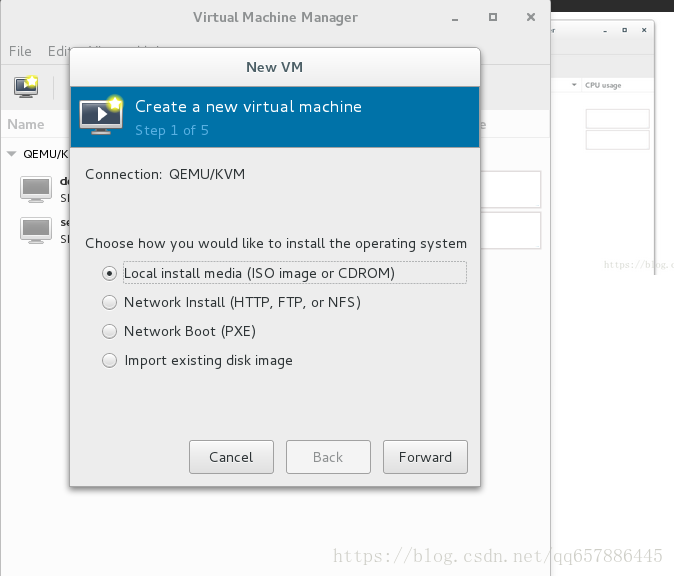674x576 pixels.
Task: Open the File menu
Action: coord(20,52)
